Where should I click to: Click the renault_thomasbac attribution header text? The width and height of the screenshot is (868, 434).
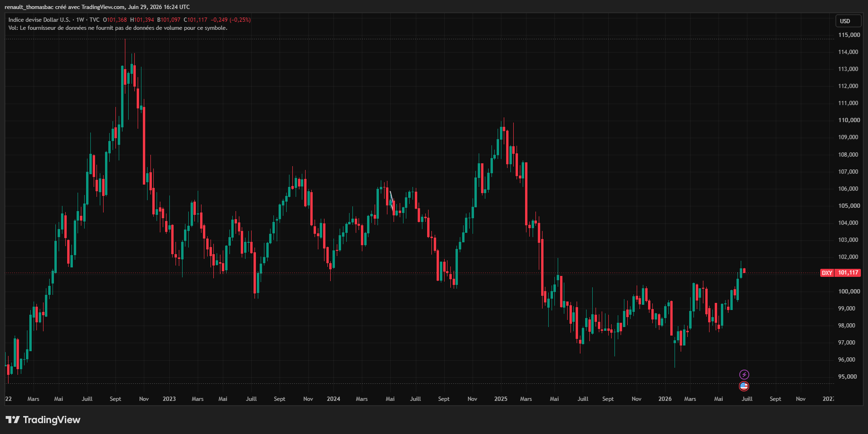(97, 7)
